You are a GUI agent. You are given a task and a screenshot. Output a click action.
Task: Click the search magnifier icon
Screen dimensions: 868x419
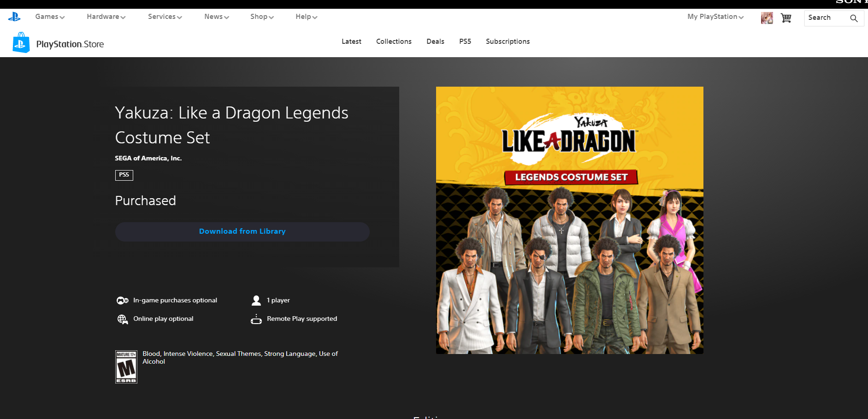(854, 18)
